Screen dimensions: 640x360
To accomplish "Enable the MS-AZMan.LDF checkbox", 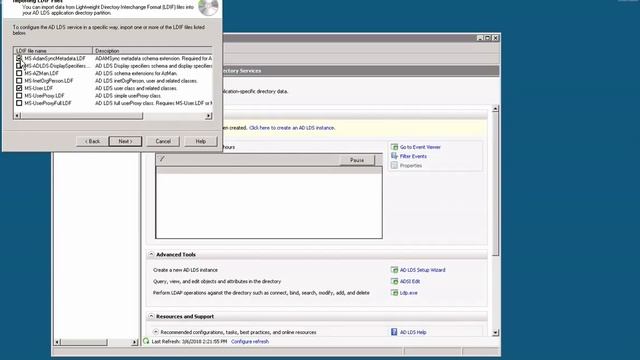I will tap(19, 73).
